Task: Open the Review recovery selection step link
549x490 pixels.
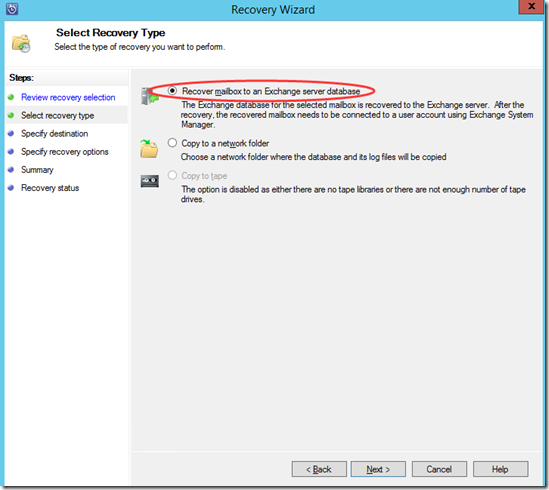Action: [x=68, y=97]
